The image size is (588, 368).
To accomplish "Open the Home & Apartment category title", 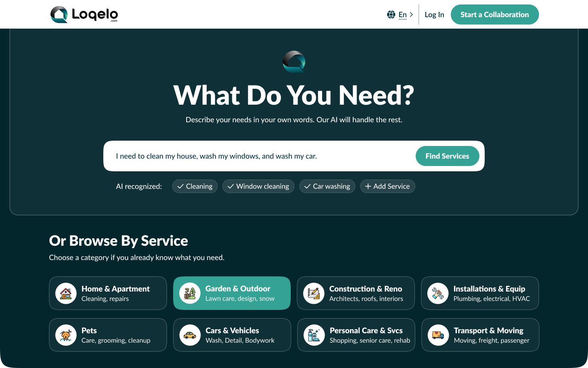I will click(116, 289).
